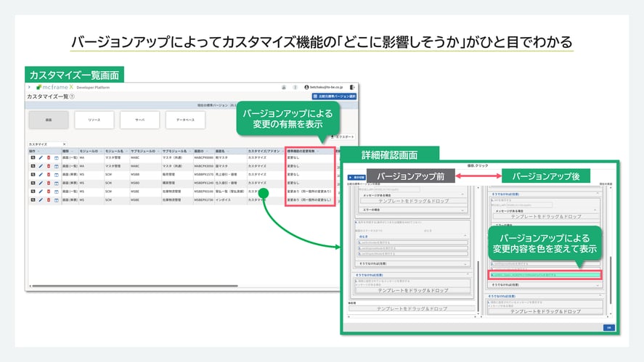
Task: Clear the カスタマイズ filter with the × button
Action: point(64,144)
